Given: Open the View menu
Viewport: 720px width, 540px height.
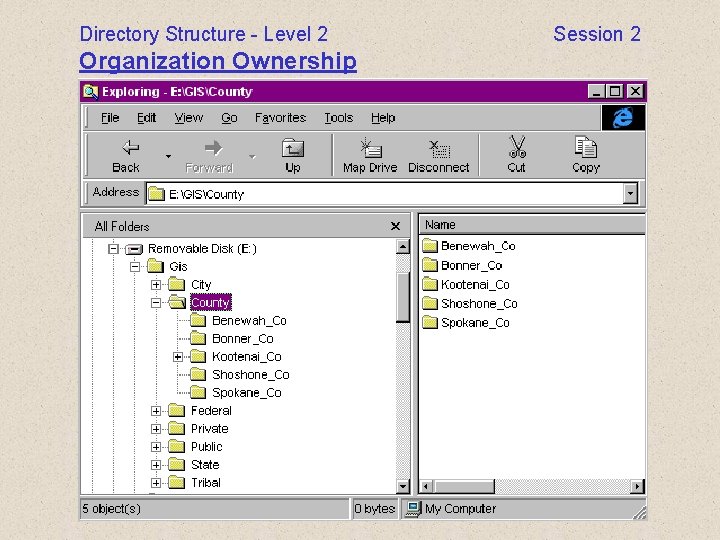Looking at the screenshot, I should (188, 118).
